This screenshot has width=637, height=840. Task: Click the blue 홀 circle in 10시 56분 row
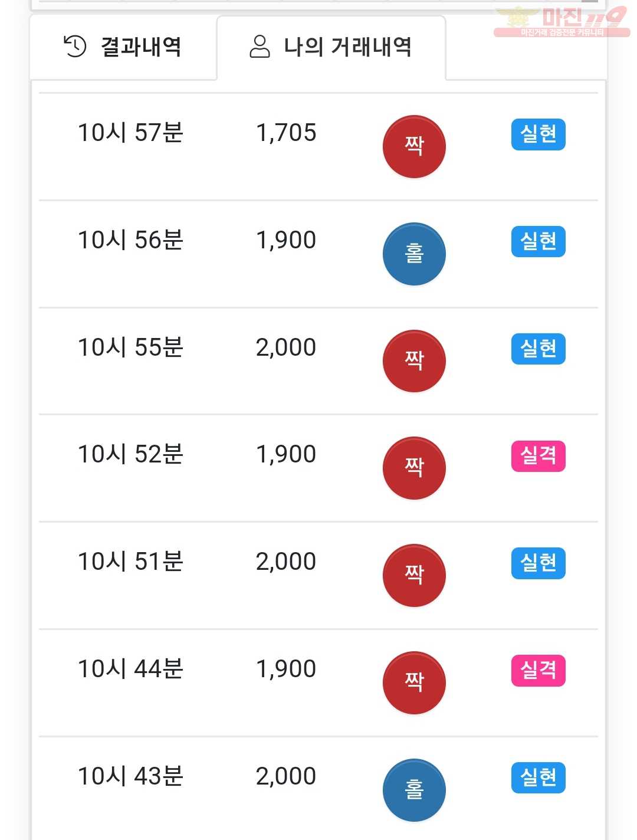click(x=414, y=254)
